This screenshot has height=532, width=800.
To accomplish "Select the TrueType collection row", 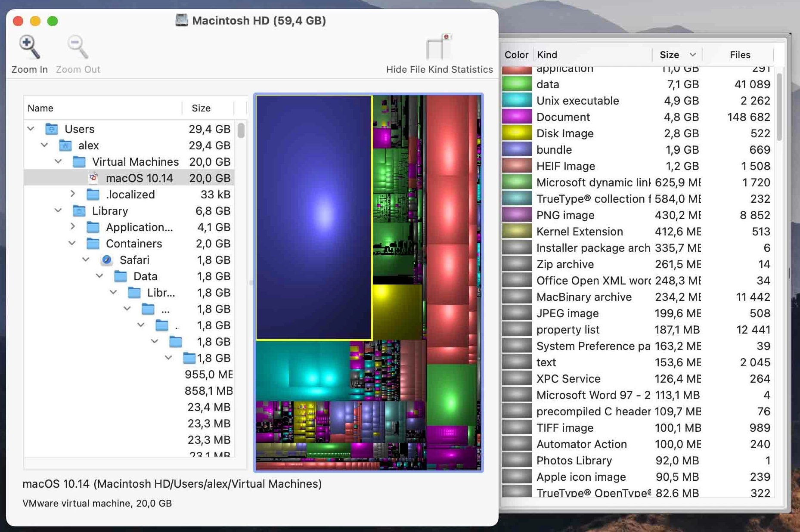I will tap(638, 199).
